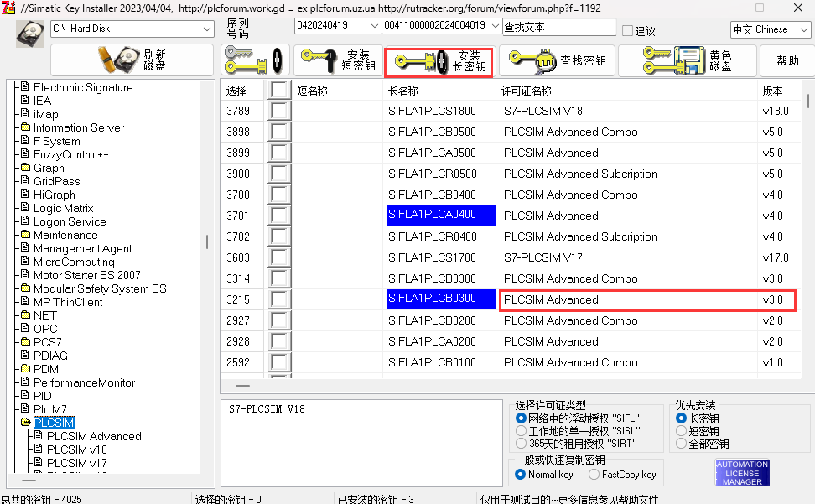Click the search text field (查找文本)

coord(559,27)
